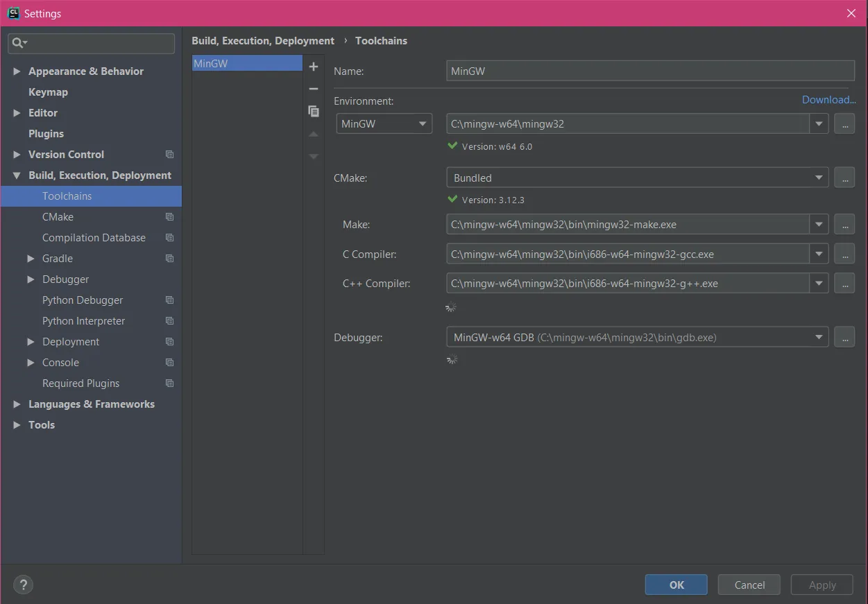Select MinGW toolchain in list

click(247, 63)
